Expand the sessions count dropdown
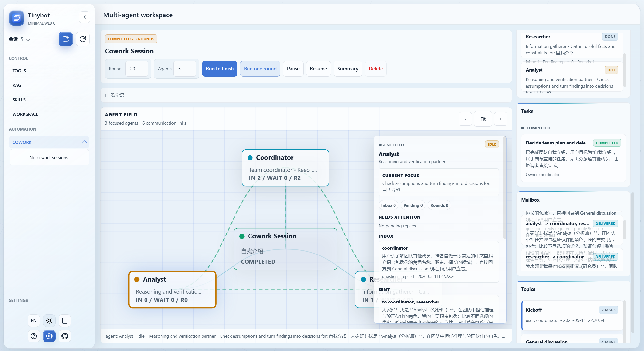 click(26, 40)
